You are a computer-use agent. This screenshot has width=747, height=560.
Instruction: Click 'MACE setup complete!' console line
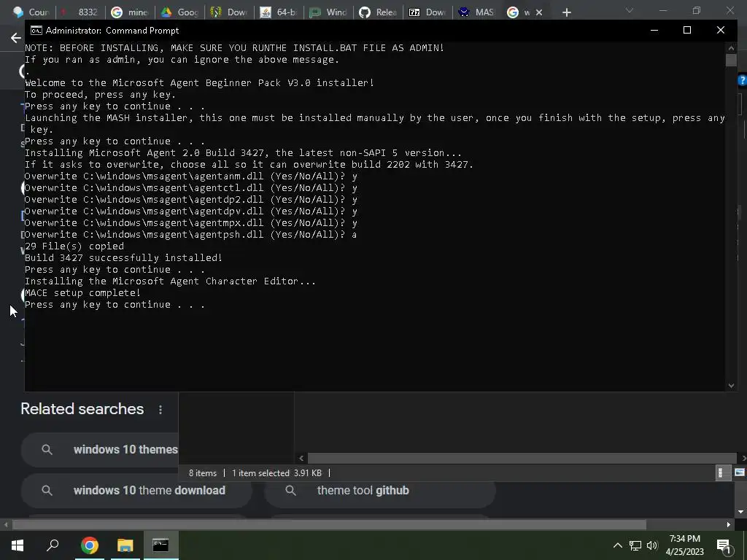pos(83,293)
